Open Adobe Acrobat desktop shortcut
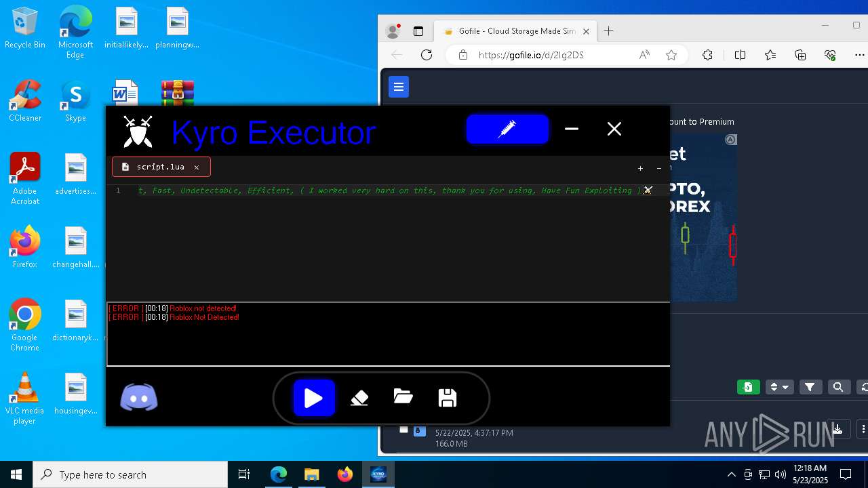 coord(25,179)
